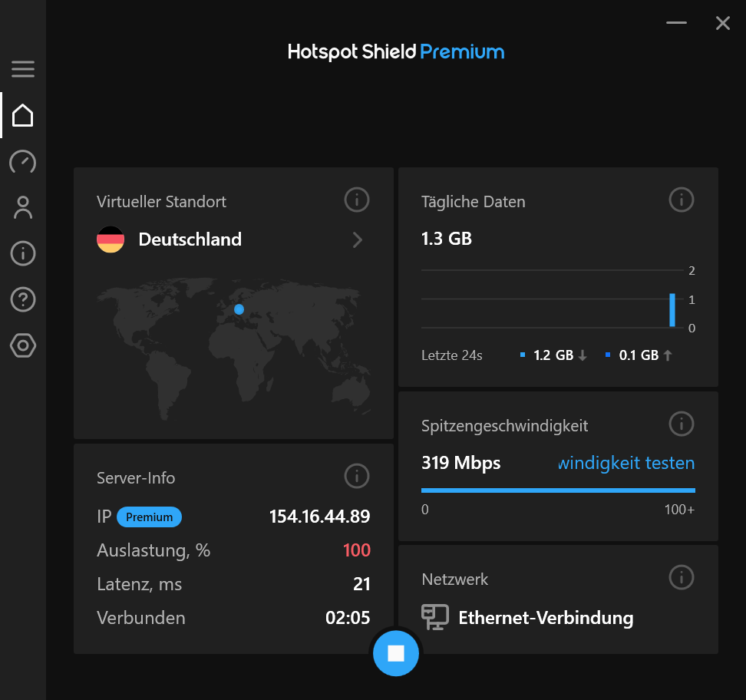Show info for Tägliche Daten
This screenshot has height=700, width=746.
[x=682, y=200]
